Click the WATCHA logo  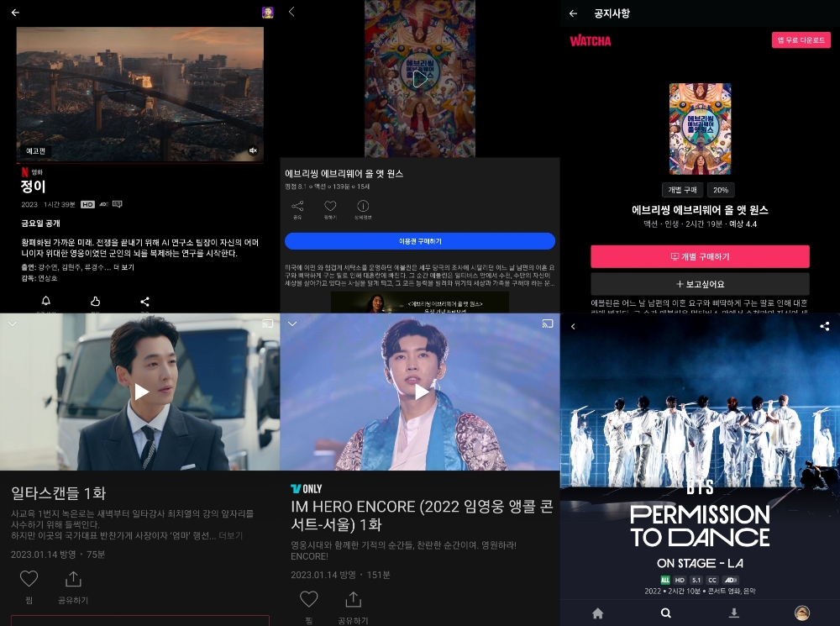click(591, 40)
